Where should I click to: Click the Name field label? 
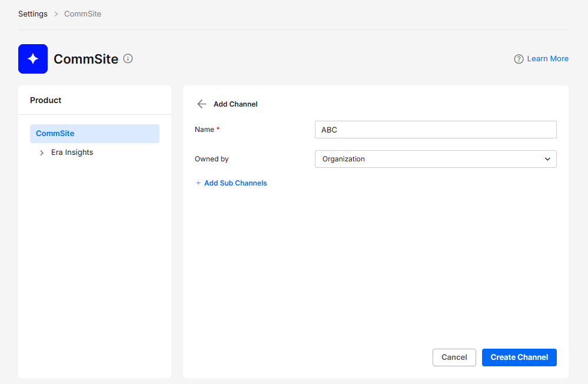pyautogui.click(x=204, y=130)
